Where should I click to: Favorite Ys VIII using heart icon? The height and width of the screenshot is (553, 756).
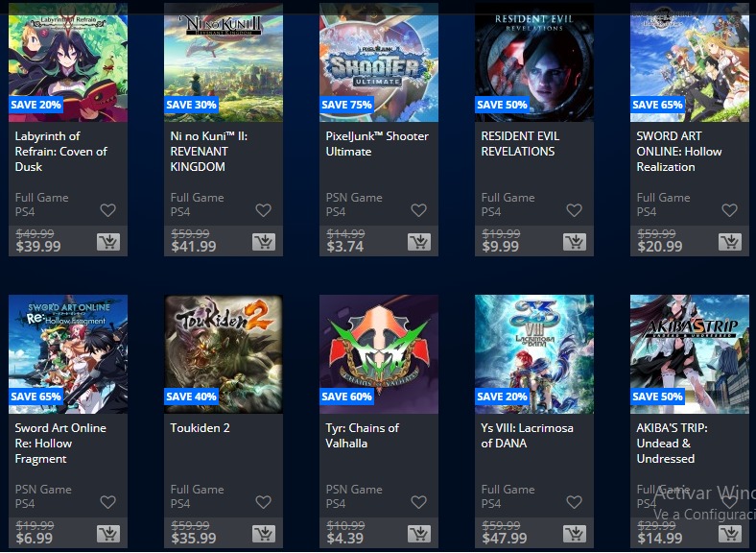pos(574,502)
